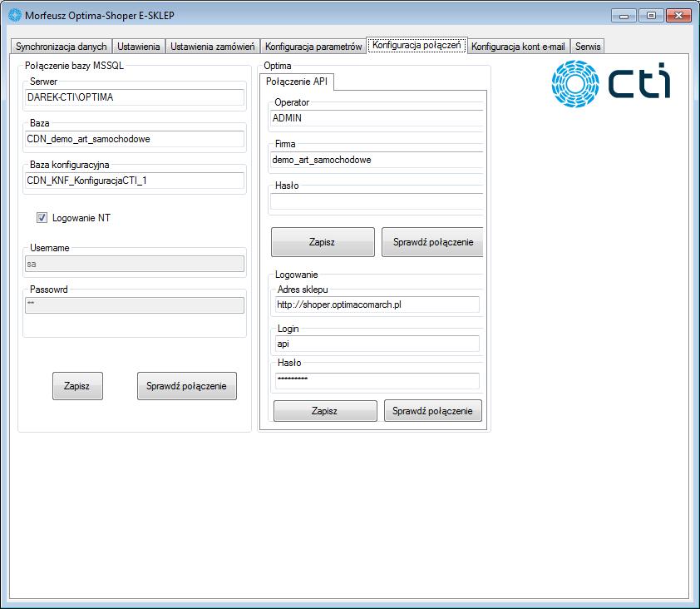Click Zapisz in the Połączenie API section
The width and height of the screenshot is (700, 609).
point(323,242)
